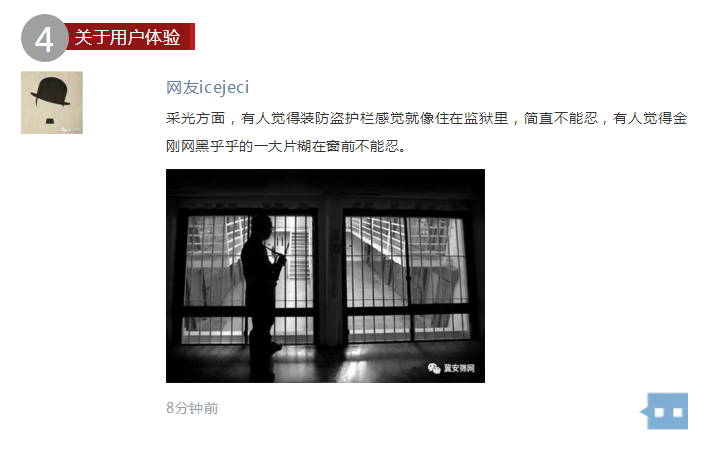719x455 pixels.
Task: Click the right barred window in the photo
Action: pos(407,278)
